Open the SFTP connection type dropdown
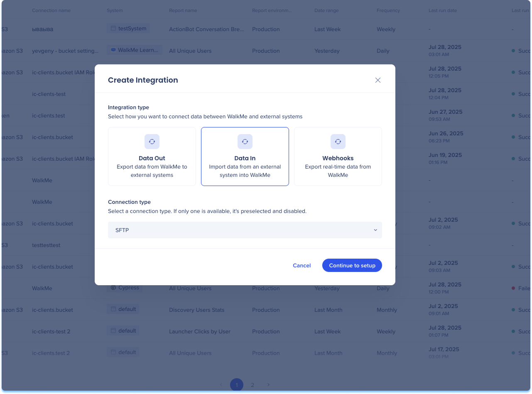Viewport: 532px width, 394px height. (245, 230)
